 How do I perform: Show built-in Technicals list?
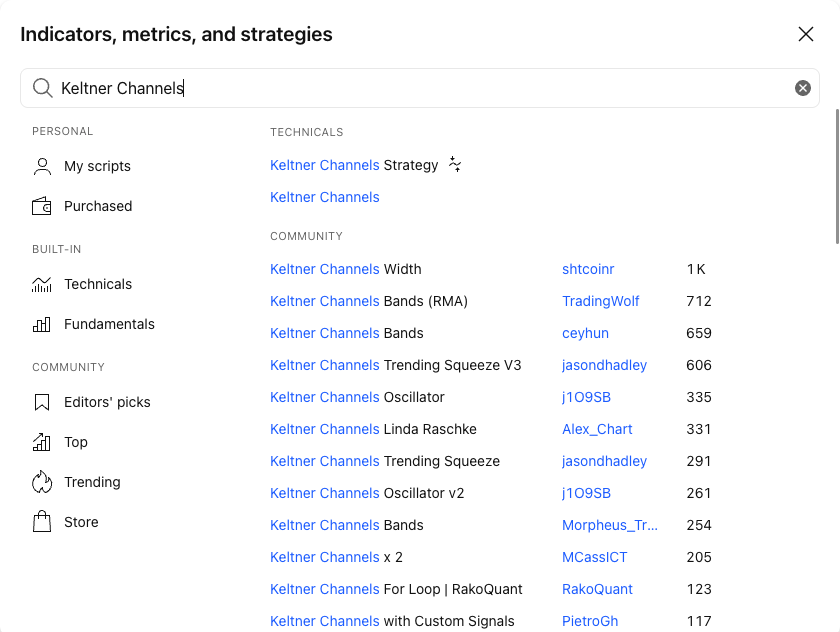tap(98, 284)
